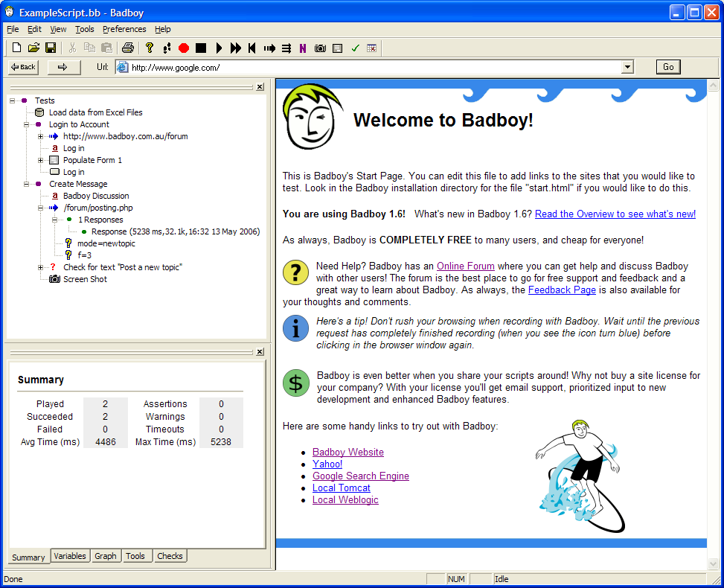Click the green check mark toolbar icon
This screenshot has height=588, width=724.
coord(355,48)
